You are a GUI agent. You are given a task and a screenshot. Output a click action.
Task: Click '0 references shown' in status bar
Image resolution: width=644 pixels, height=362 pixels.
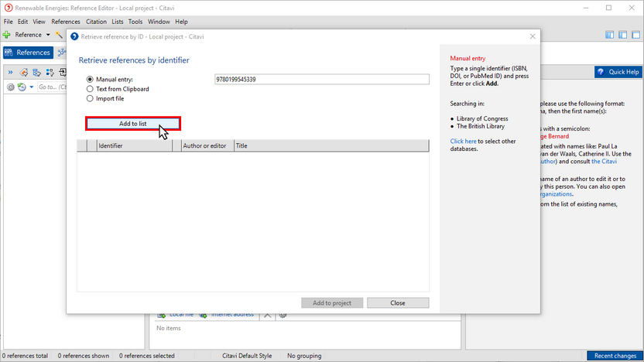[84, 356]
